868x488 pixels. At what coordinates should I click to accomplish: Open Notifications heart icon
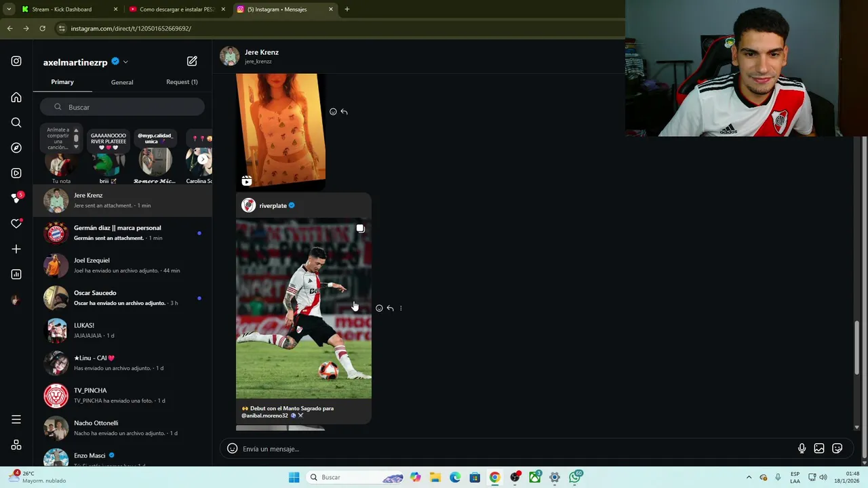[16, 224]
